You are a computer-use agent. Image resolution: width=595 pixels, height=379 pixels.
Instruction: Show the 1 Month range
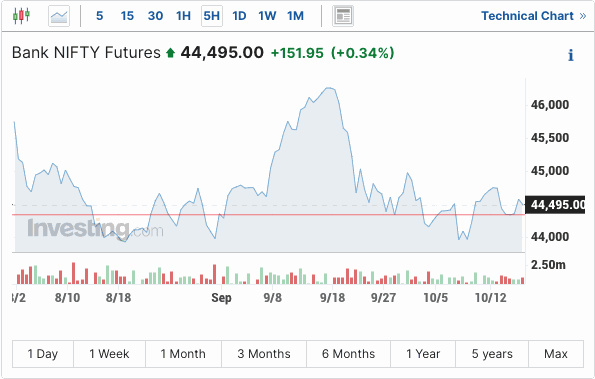coord(183,354)
